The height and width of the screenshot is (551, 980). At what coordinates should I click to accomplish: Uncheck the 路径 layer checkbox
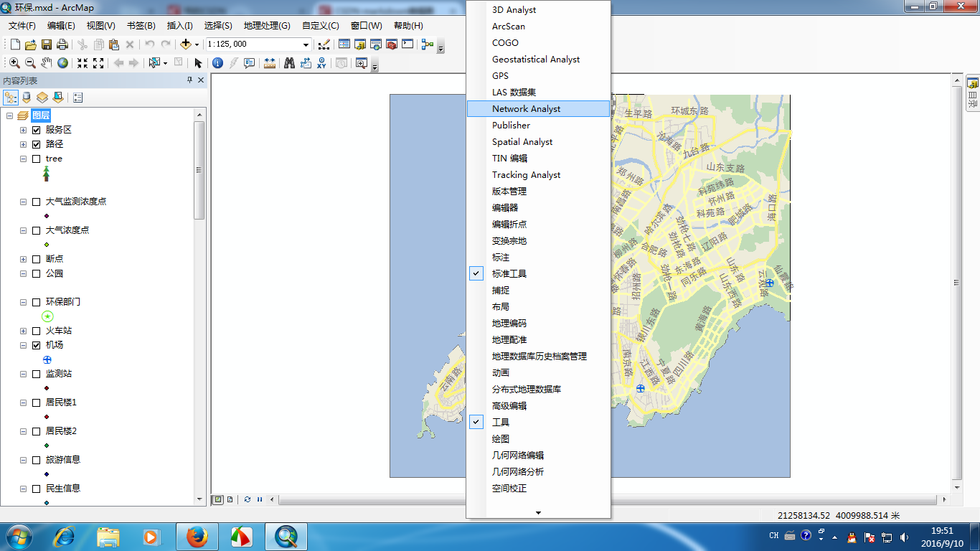pos(36,144)
